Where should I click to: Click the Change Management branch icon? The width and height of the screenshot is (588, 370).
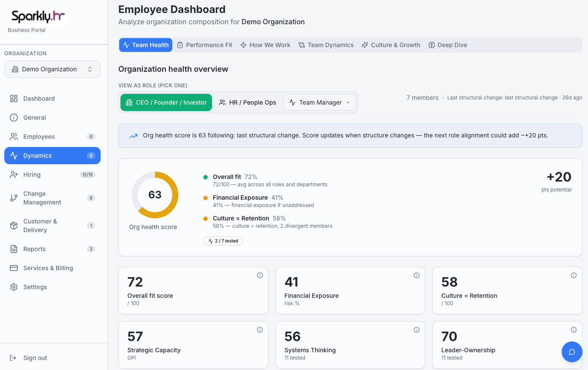14,198
